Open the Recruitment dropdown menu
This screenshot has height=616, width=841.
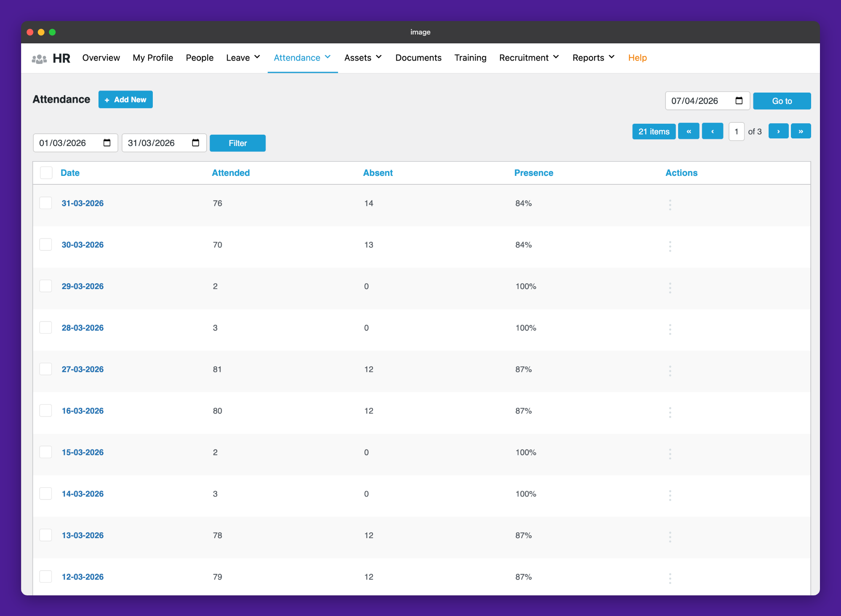(529, 58)
